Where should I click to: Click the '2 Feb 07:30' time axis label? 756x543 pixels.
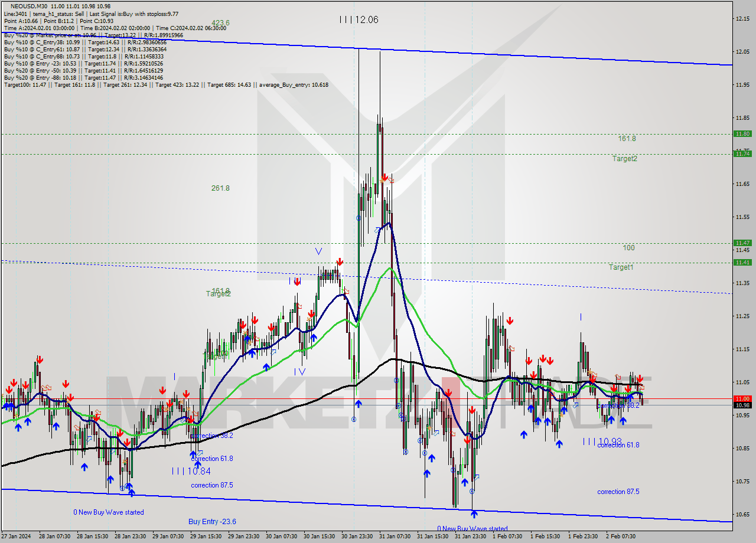(621, 537)
